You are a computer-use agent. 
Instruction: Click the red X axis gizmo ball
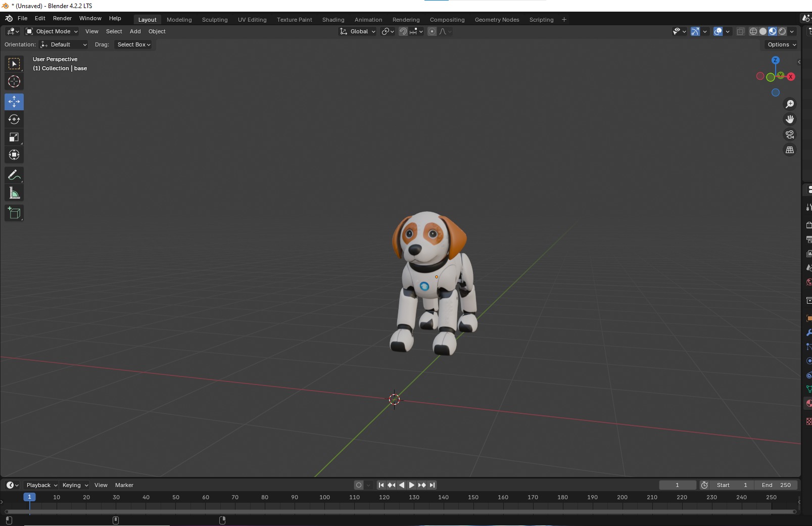point(791,77)
